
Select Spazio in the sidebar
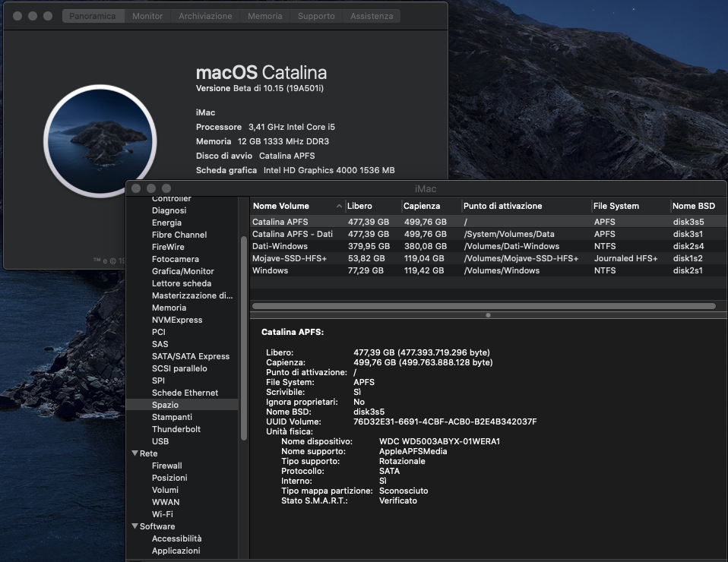tap(182, 405)
